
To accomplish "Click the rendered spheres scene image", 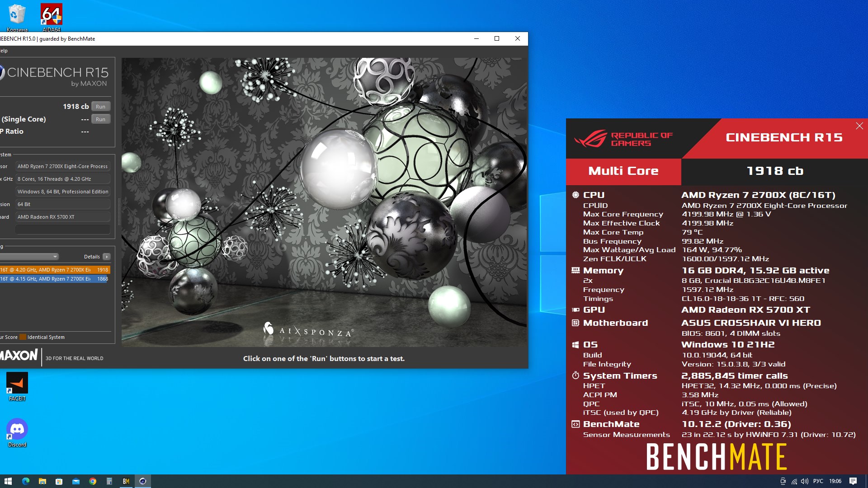I will coord(324,202).
